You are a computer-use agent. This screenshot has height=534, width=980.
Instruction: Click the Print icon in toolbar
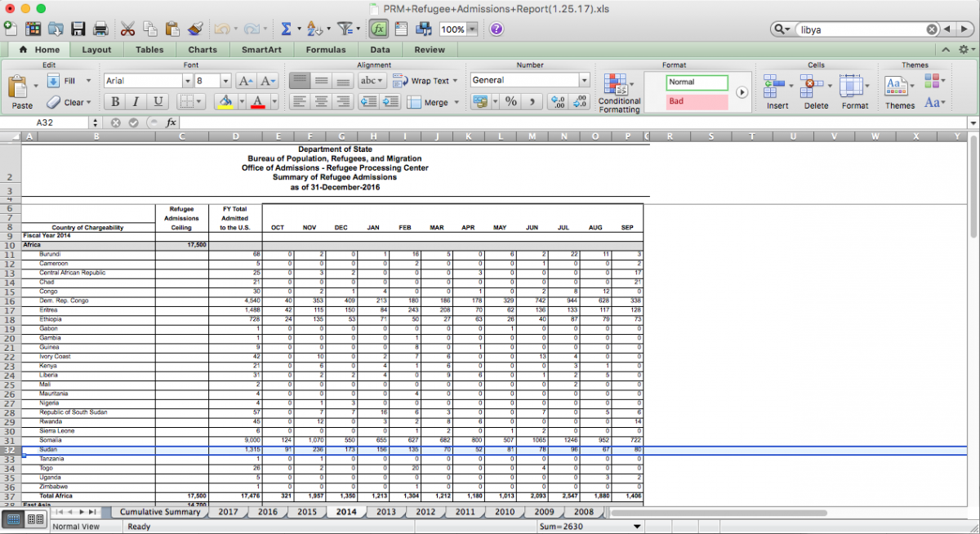coord(100,29)
